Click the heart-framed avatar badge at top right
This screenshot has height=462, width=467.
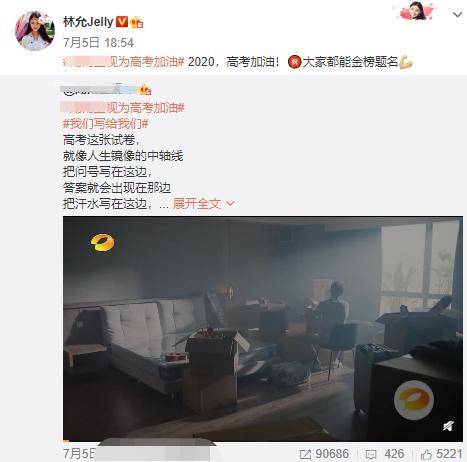[x=416, y=10]
